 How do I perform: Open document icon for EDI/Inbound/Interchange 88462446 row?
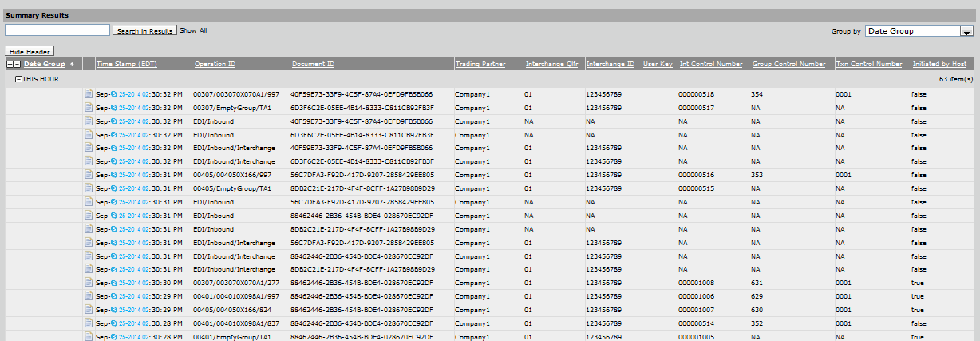[89, 256]
